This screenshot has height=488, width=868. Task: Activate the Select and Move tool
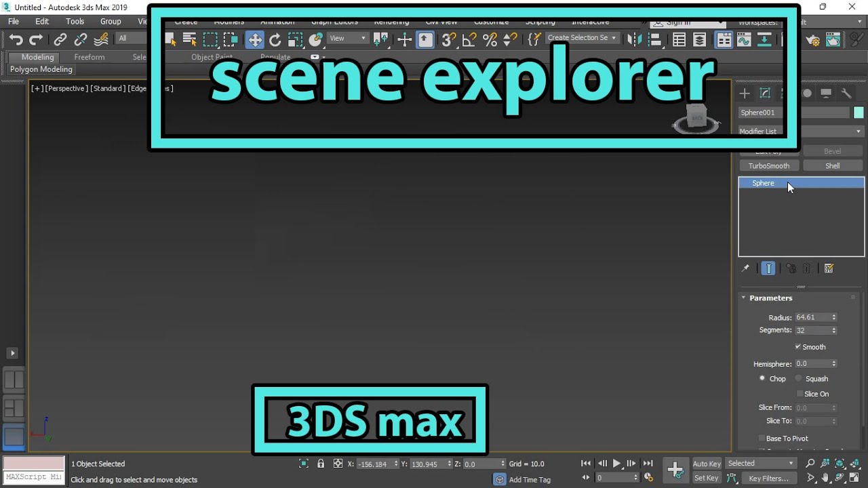255,40
